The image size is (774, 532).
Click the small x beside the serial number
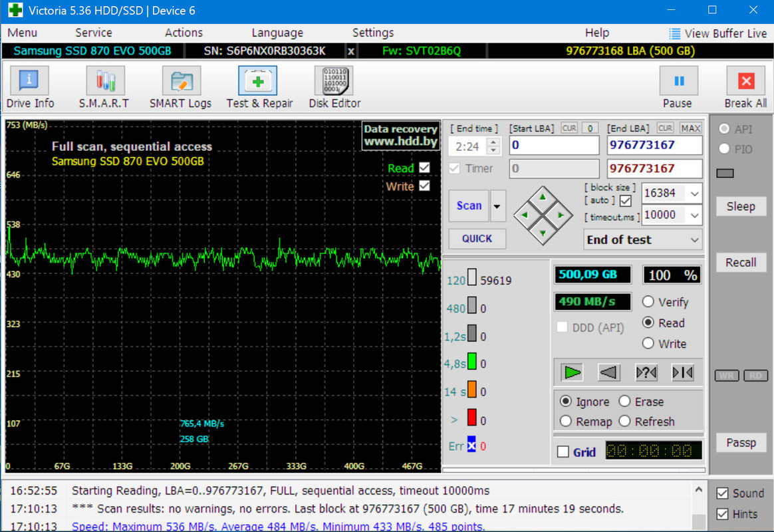(x=351, y=51)
